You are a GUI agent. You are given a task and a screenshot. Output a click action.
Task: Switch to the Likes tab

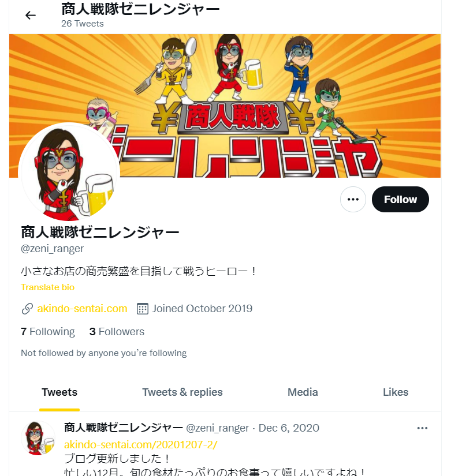pos(396,392)
